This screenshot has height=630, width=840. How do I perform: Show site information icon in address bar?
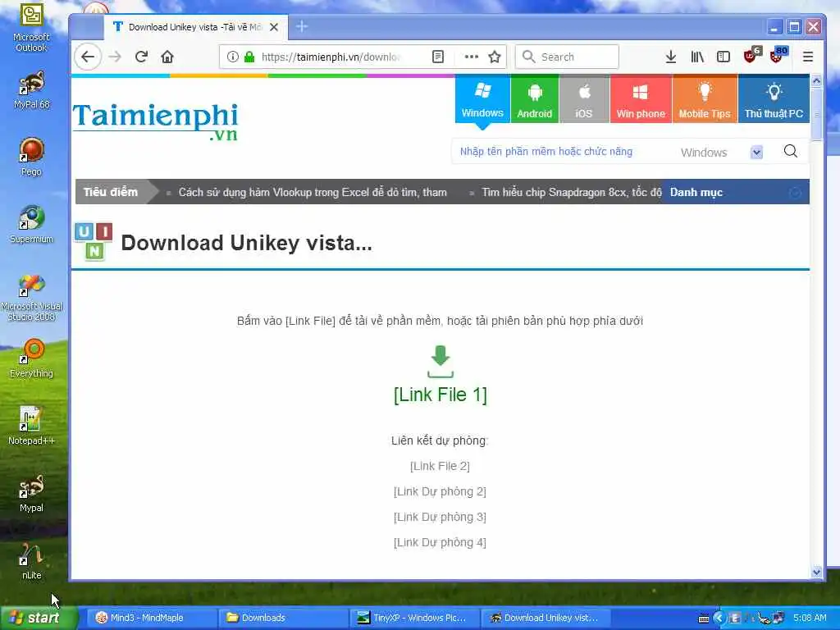tap(232, 57)
